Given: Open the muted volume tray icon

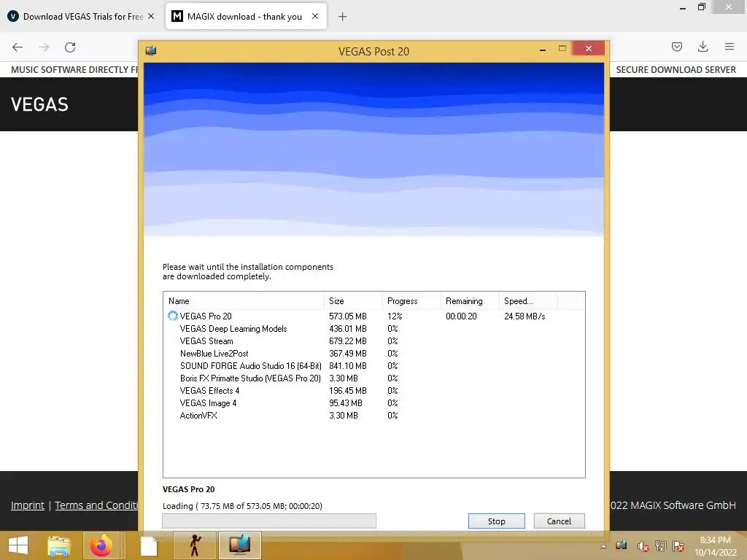Looking at the screenshot, I should [x=643, y=546].
